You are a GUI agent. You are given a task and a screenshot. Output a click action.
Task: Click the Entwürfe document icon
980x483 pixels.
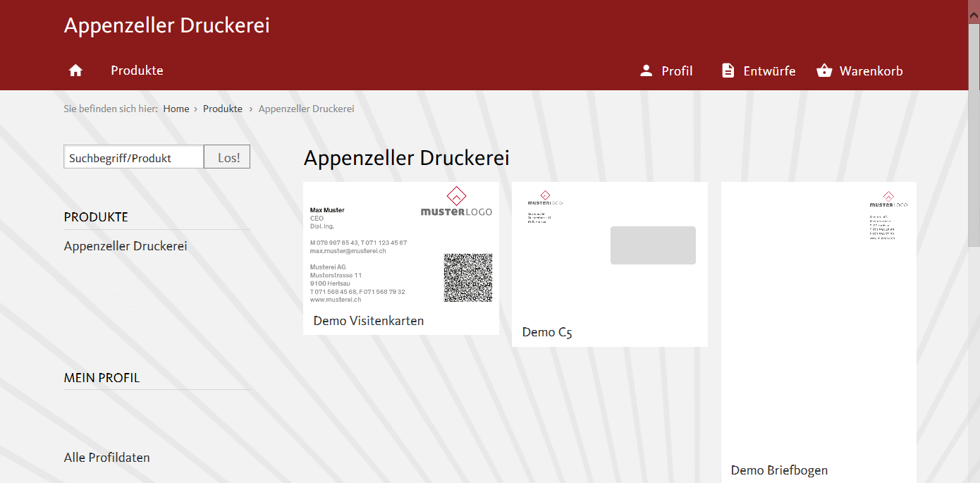coord(728,71)
